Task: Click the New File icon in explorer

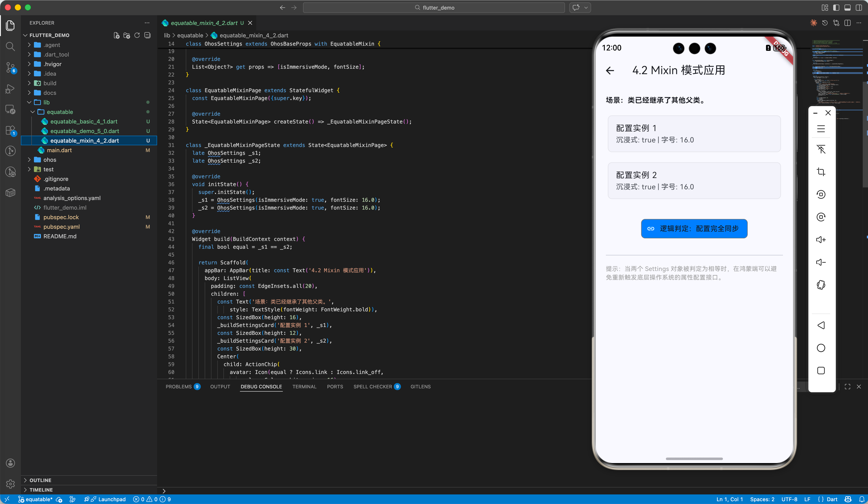Action: [x=116, y=35]
